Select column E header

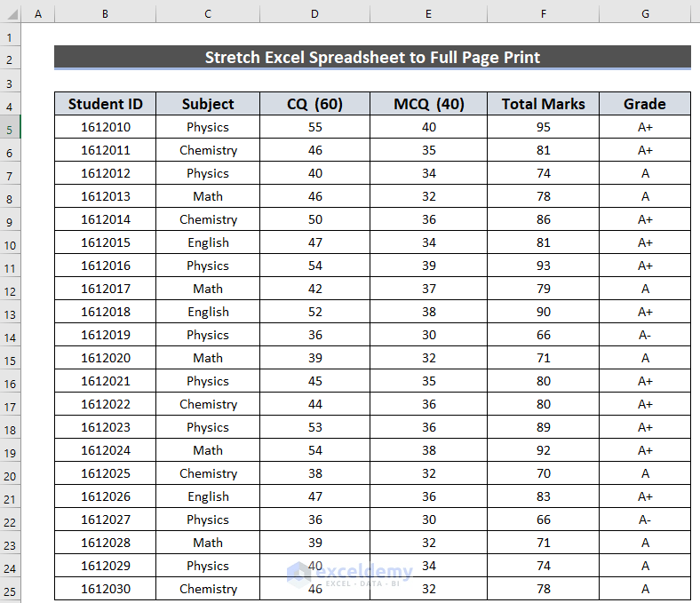[x=428, y=14]
